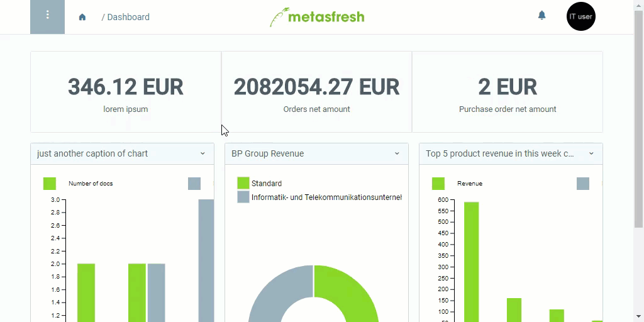This screenshot has height=322, width=644.
Task: Toggle the gray legend swatch in first chart
Action: click(194, 184)
